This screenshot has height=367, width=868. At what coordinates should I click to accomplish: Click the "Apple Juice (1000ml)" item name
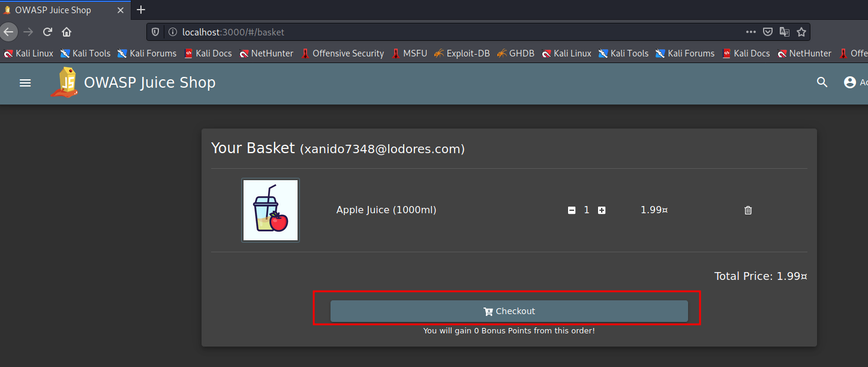point(386,210)
